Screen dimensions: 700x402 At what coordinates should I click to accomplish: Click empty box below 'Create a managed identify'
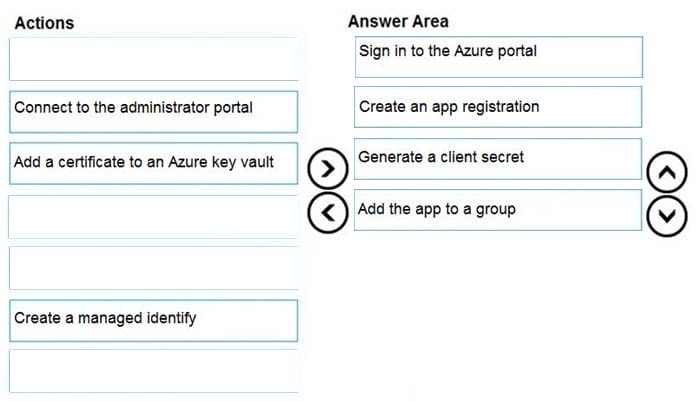(154, 371)
